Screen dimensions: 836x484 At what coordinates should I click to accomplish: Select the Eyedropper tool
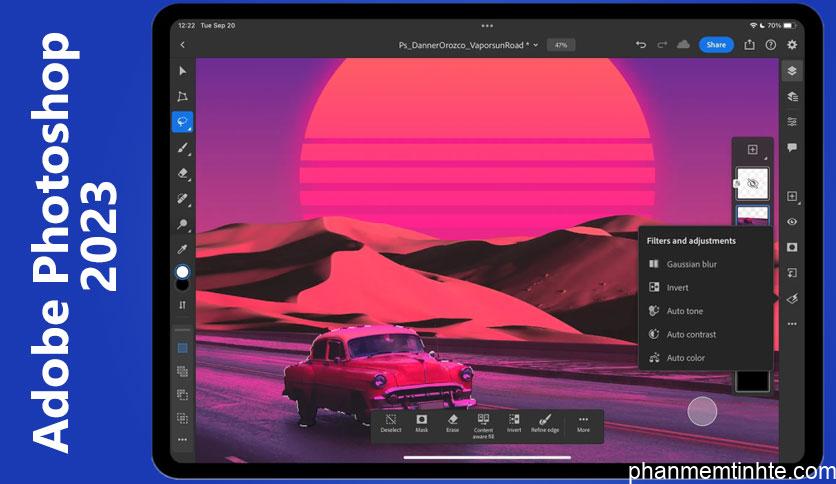point(182,249)
